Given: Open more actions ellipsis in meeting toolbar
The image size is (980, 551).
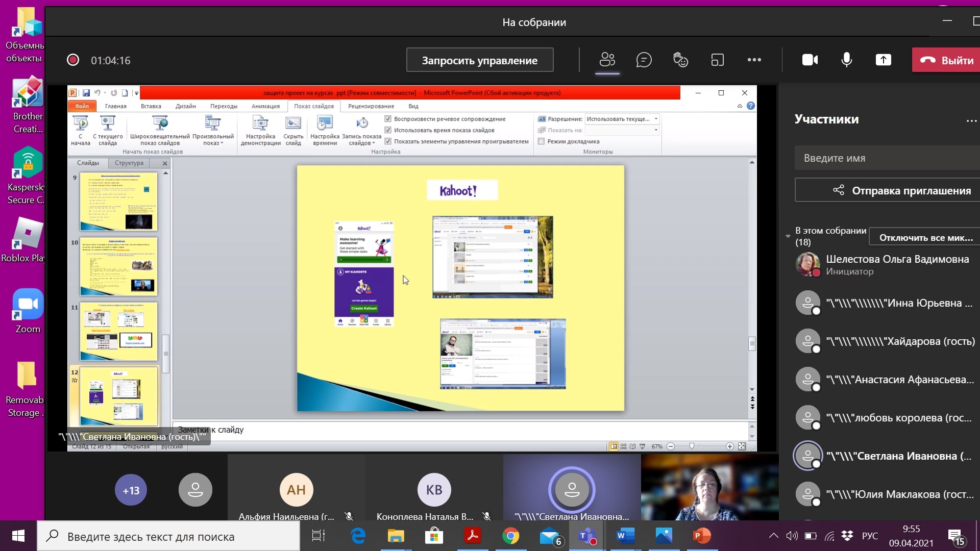Looking at the screenshot, I should pyautogui.click(x=754, y=60).
